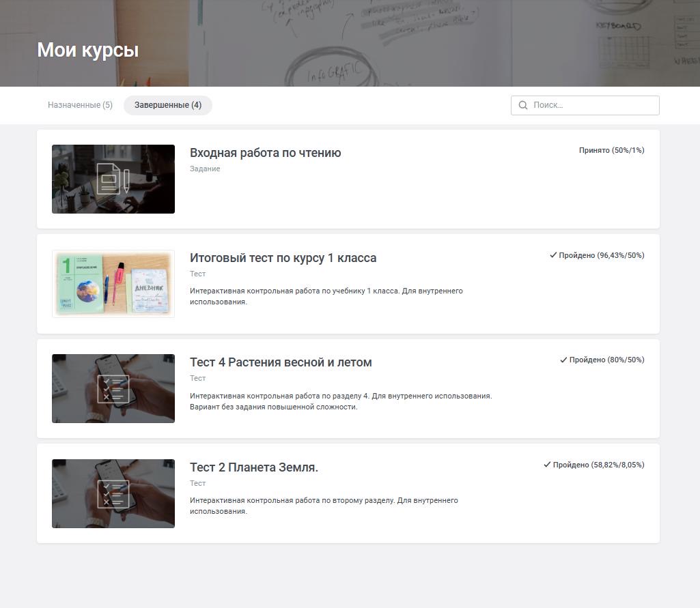700x608 pixels.
Task: Open thumbnail of Входная работа по чтению
Action: pos(113,179)
